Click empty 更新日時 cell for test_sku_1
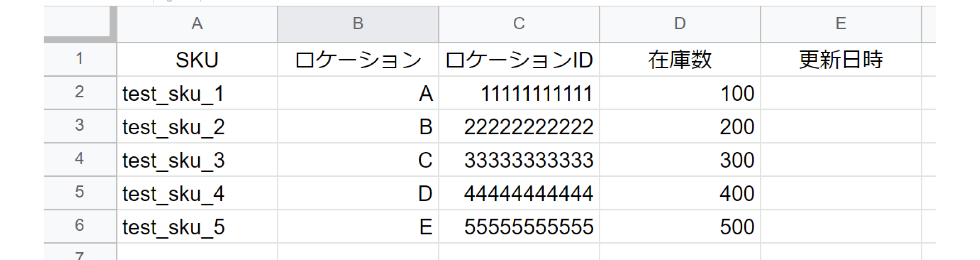980x260 pixels. 841,93
